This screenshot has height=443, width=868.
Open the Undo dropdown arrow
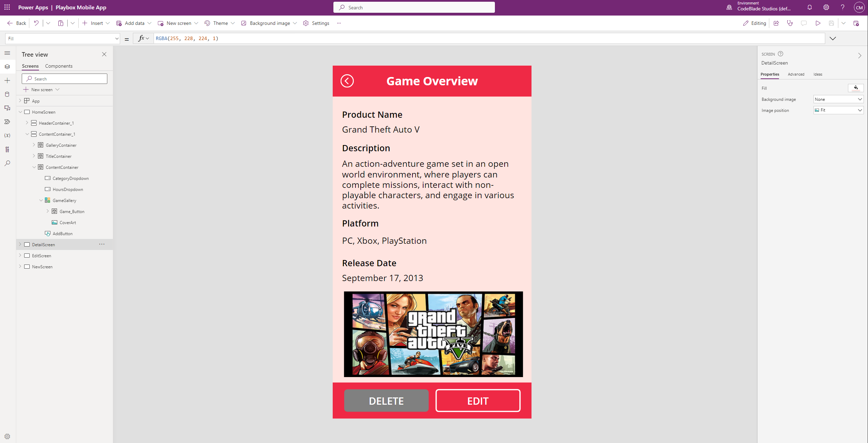click(48, 23)
